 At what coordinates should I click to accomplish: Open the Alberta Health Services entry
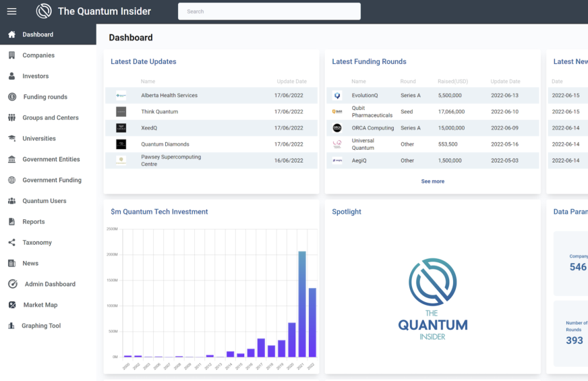[x=169, y=95]
